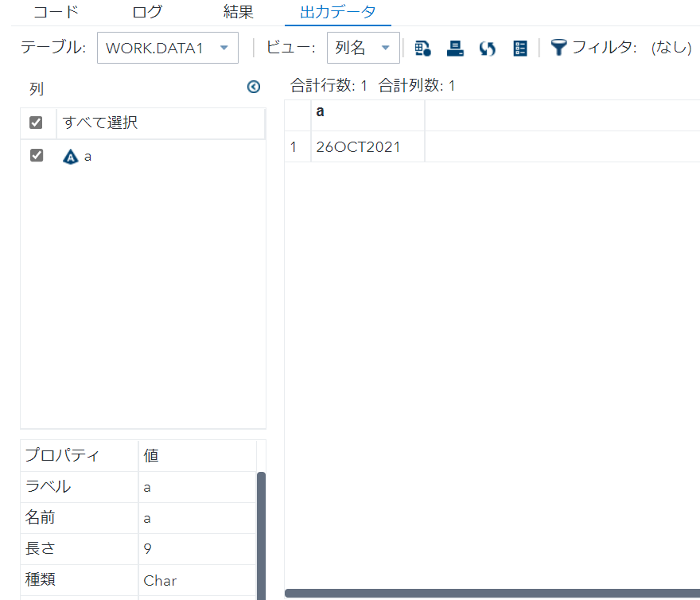
Task: Click the column display list icon
Action: coord(520,49)
